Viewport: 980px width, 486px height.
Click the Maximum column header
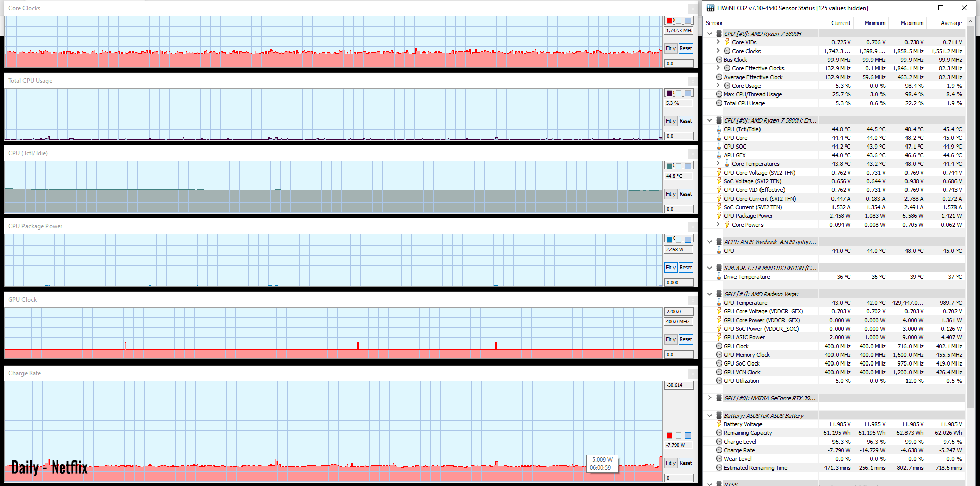coord(912,23)
